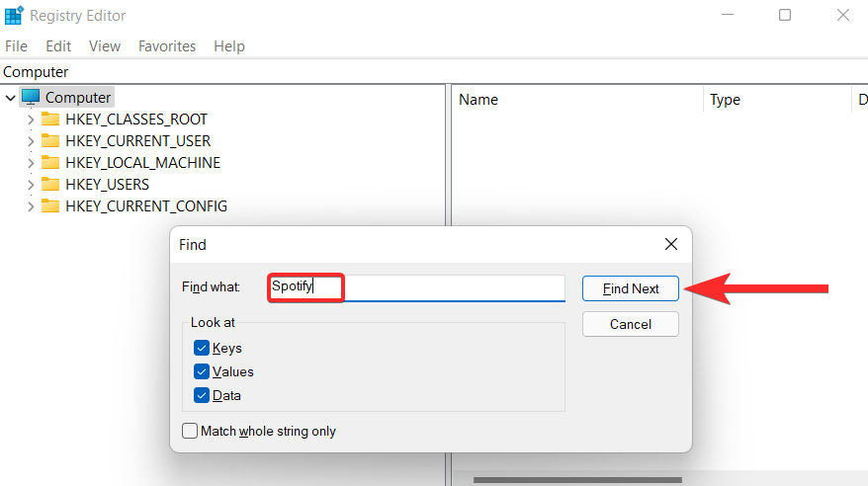This screenshot has width=868, height=486.
Task: Click the Name column header
Action: pyautogui.click(x=577, y=100)
